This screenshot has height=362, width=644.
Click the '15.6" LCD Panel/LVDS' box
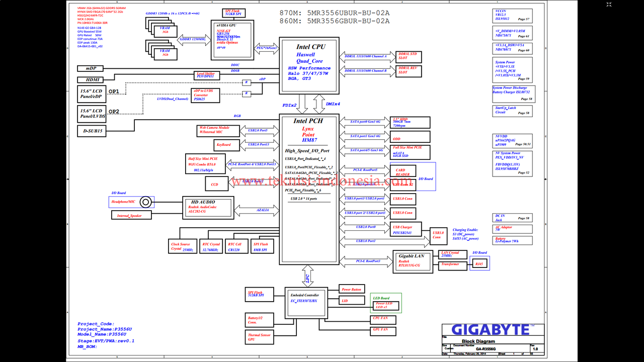pyautogui.click(x=92, y=114)
